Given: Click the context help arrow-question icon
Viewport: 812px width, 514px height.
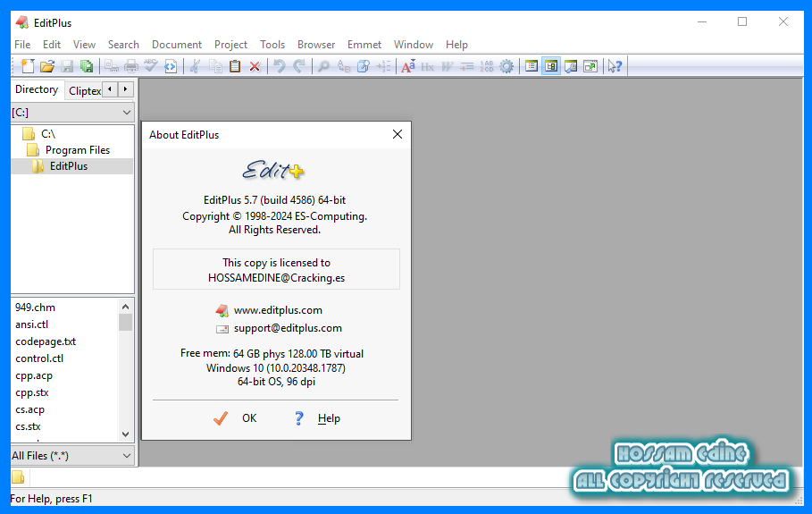Looking at the screenshot, I should [615, 66].
